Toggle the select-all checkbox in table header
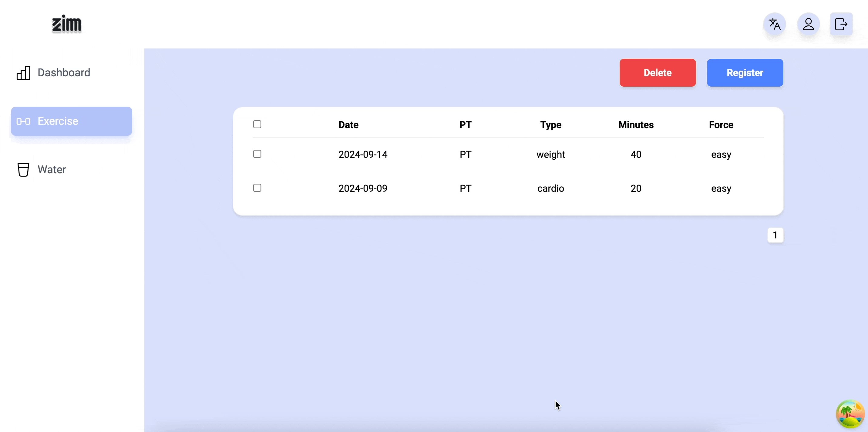Viewport: 868px width, 432px height. pyautogui.click(x=257, y=124)
